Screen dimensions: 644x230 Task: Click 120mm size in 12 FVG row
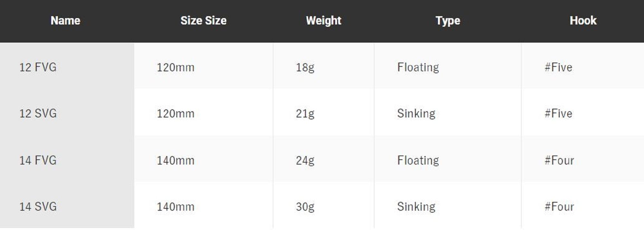175,67
